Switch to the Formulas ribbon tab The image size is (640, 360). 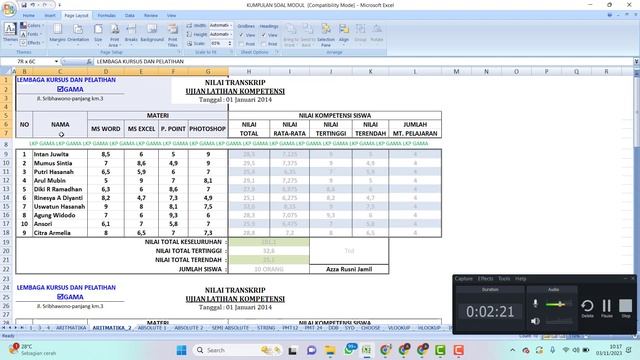tap(107, 16)
